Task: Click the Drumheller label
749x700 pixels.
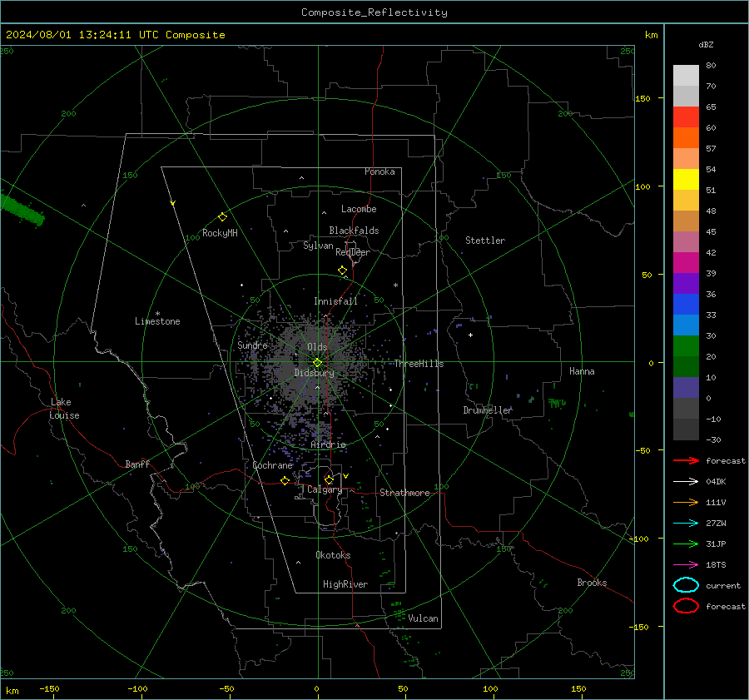Action: coord(488,410)
